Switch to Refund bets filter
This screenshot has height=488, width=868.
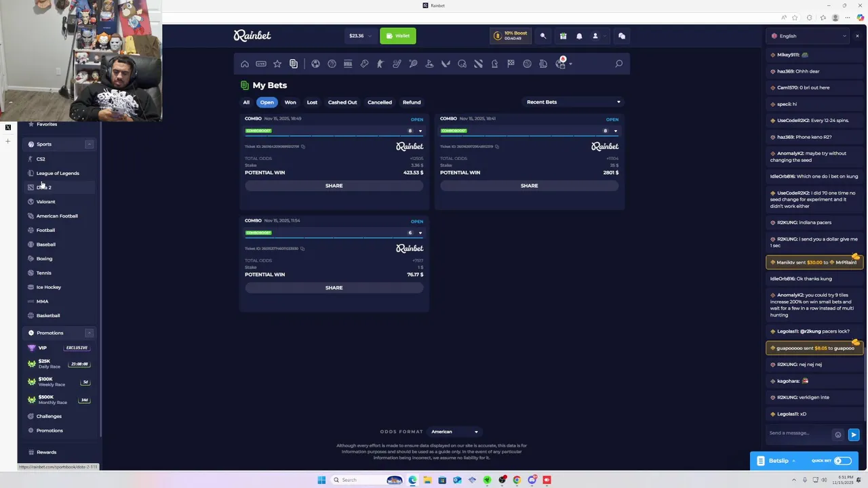(412, 102)
